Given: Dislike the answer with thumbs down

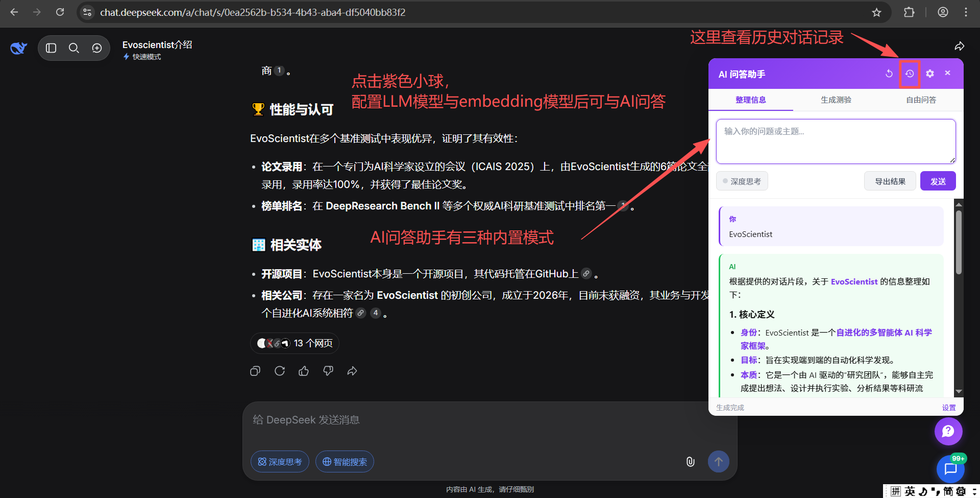Looking at the screenshot, I should [328, 371].
